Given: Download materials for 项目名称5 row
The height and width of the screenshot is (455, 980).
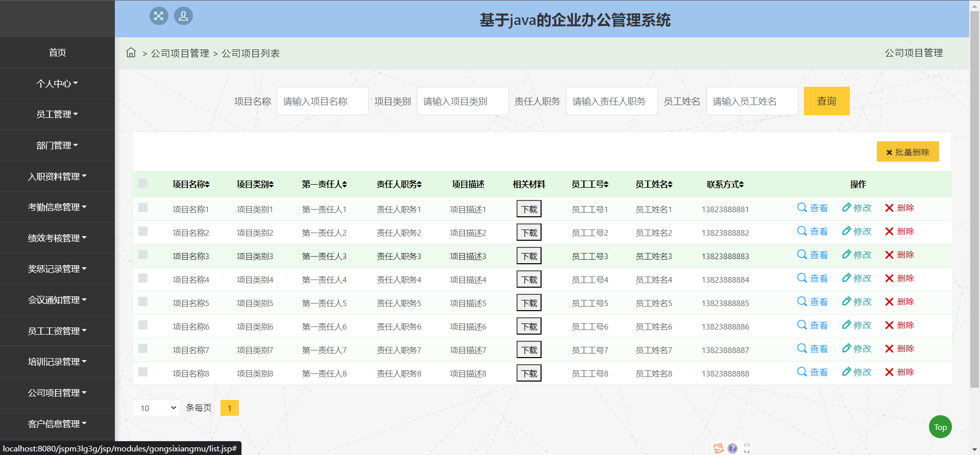Looking at the screenshot, I should 529,302.
